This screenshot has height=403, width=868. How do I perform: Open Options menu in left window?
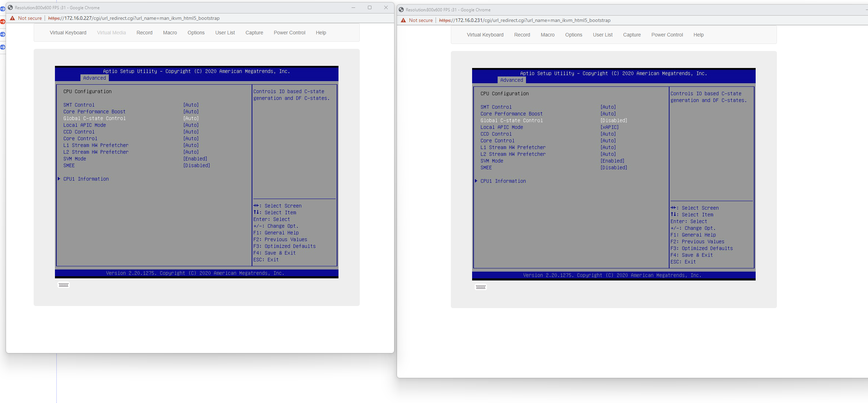pos(196,33)
